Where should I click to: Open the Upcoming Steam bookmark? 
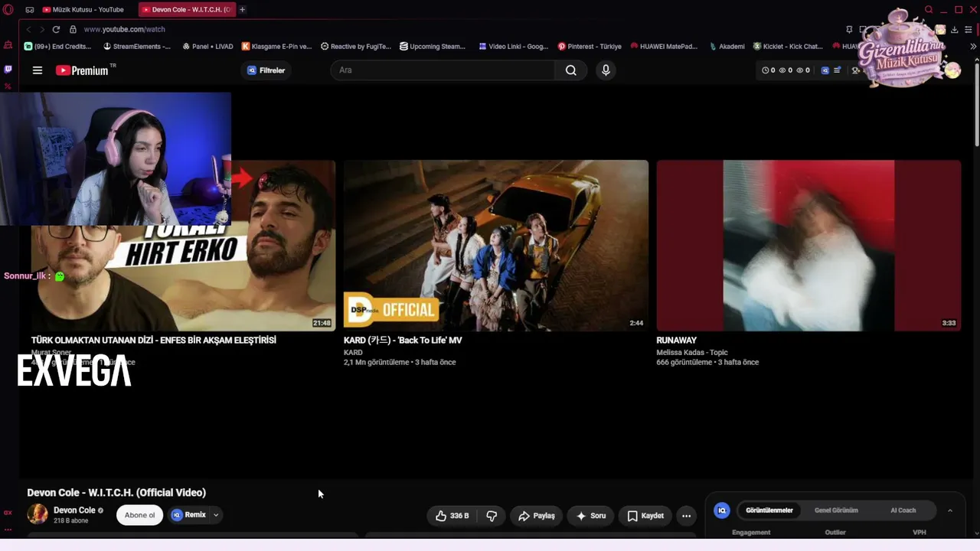coord(433,46)
